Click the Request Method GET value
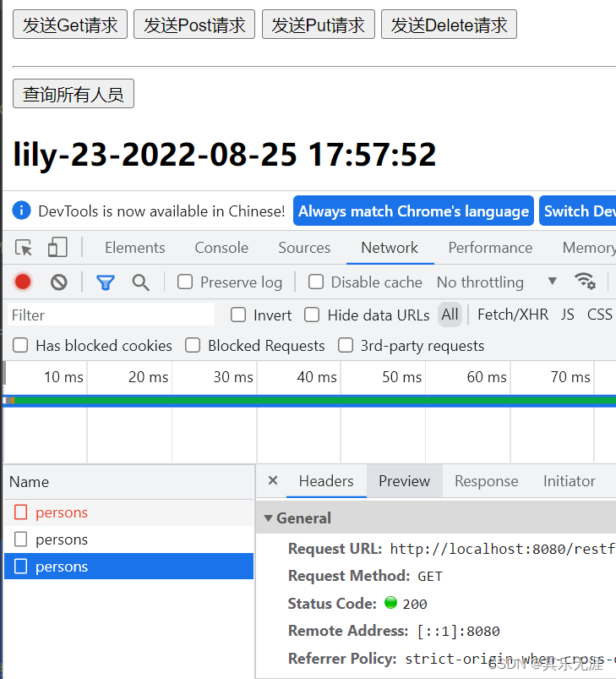Viewport: 616px width, 679px height. pos(429,577)
